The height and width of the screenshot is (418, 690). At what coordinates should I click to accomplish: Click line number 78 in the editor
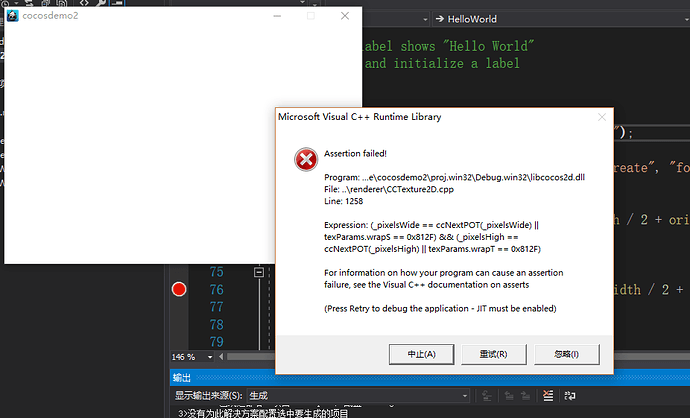216,325
